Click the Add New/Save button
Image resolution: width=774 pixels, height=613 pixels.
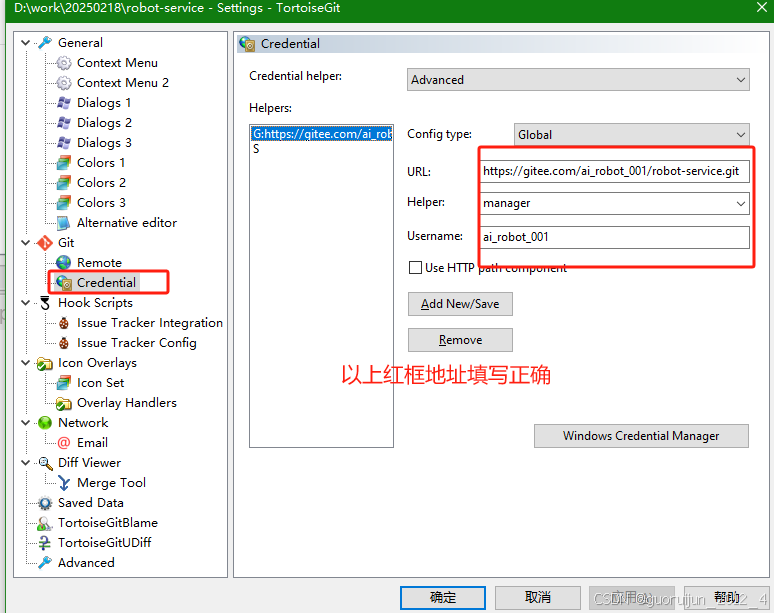pos(460,304)
